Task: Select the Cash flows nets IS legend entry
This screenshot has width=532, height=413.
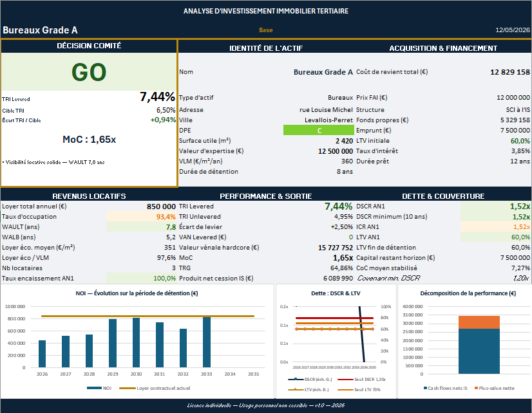Action: click(446, 389)
